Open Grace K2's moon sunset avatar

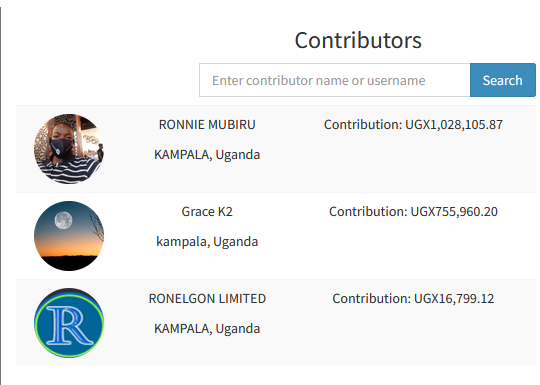[x=69, y=236]
